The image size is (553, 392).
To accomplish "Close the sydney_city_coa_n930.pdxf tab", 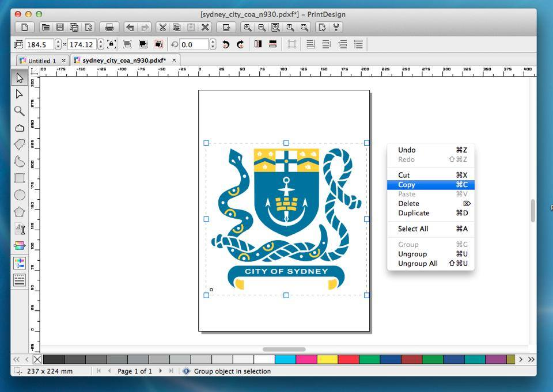I will click(x=174, y=60).
